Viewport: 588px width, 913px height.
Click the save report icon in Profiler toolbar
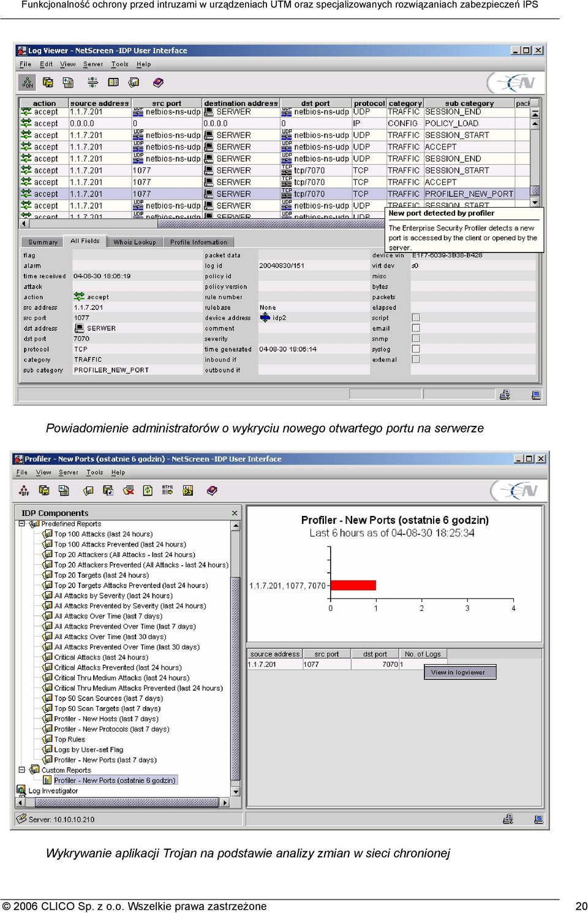pyautogui.click(x=108, y=490)
